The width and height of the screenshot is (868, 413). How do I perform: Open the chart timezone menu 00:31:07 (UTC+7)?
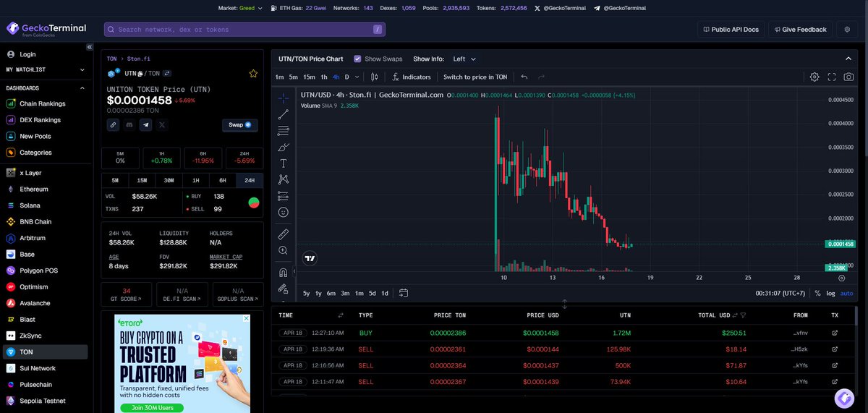781,293
